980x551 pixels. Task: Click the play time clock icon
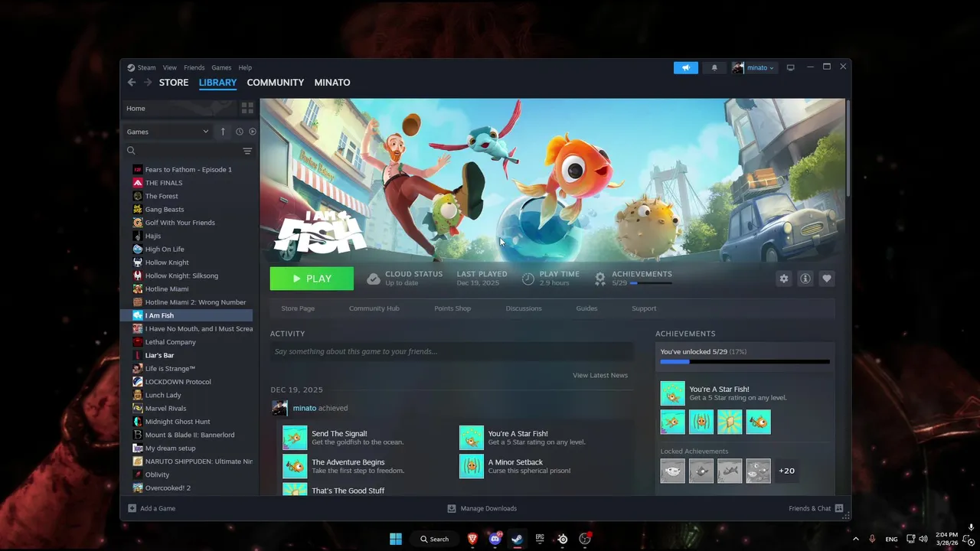click(528, 279)
